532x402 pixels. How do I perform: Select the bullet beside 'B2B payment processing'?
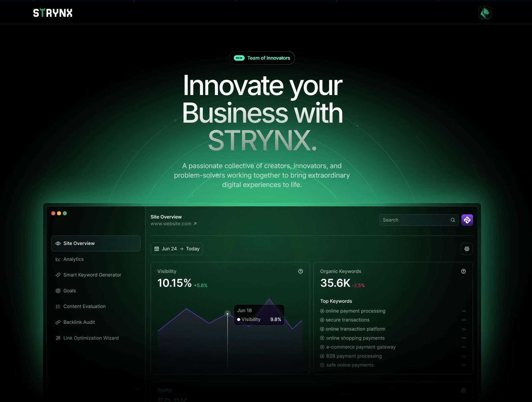[x=322, y=356]
